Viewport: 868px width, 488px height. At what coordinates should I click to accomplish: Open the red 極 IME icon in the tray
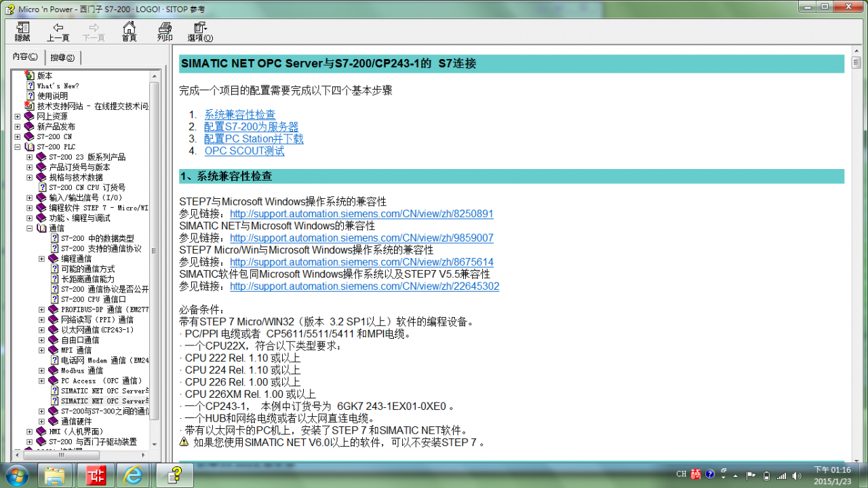pyautogui.click(x=696, y=474)
